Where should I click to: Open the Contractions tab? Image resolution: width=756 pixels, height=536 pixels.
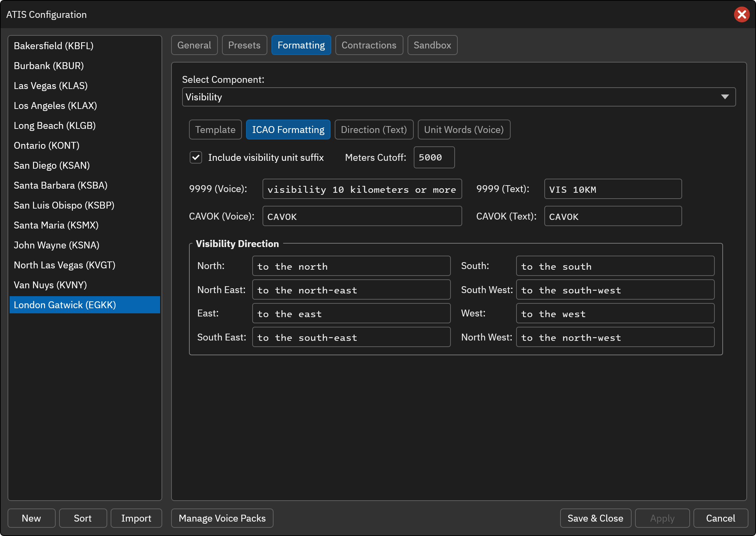click(x=369, y=45)
